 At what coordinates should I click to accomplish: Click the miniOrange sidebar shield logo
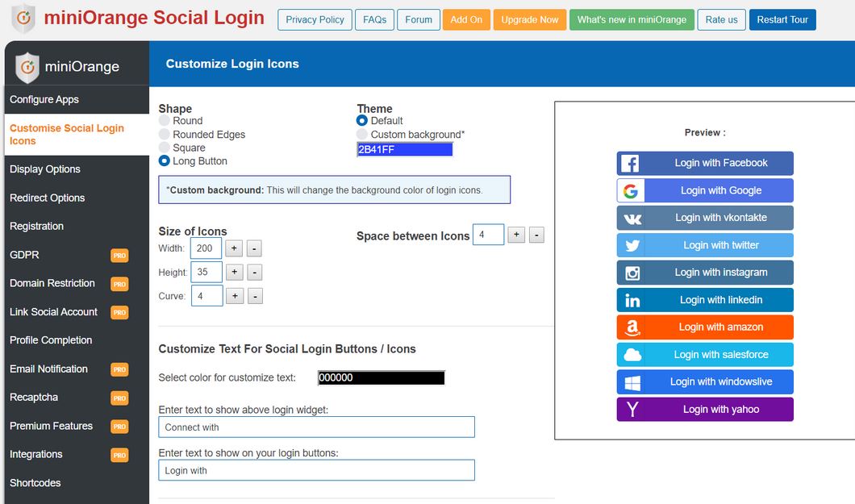(x=27, y=67)
